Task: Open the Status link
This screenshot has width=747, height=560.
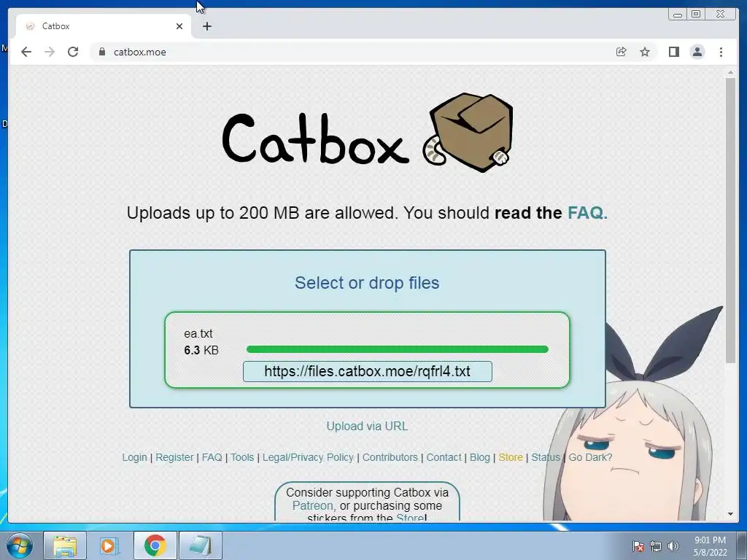Action: (x=546, y=457)
